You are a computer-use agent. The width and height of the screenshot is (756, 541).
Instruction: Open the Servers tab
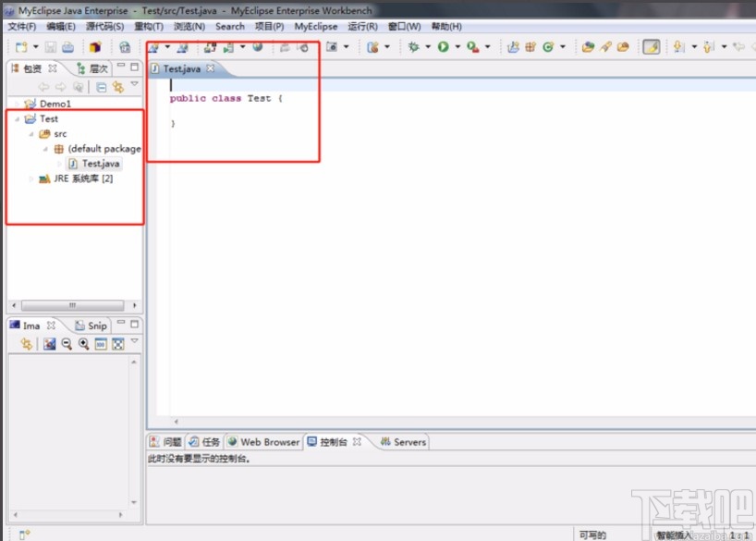(404, 442)
